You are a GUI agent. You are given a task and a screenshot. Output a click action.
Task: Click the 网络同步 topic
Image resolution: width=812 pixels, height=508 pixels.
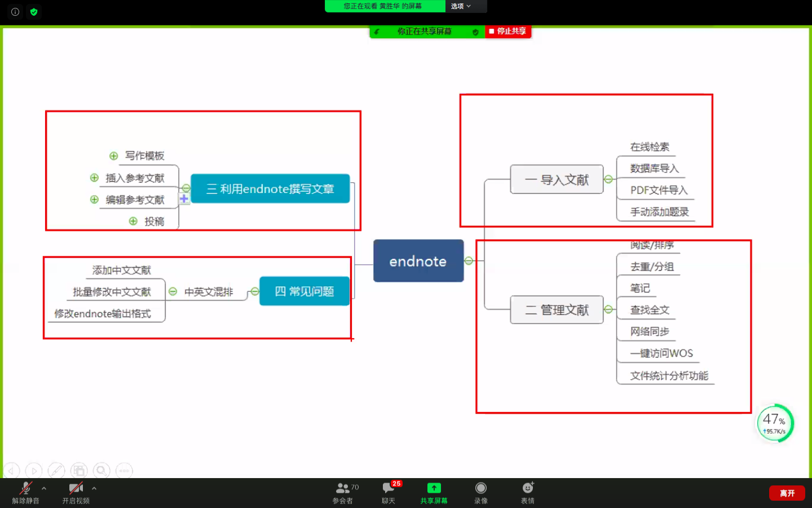650,331
